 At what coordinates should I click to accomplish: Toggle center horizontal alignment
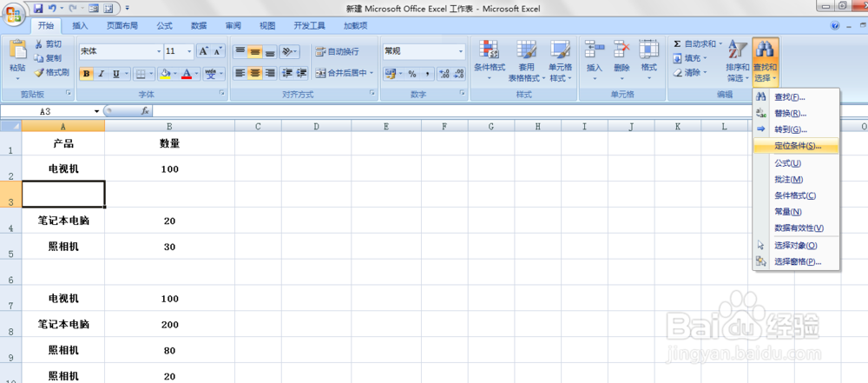tap(254, 73)
